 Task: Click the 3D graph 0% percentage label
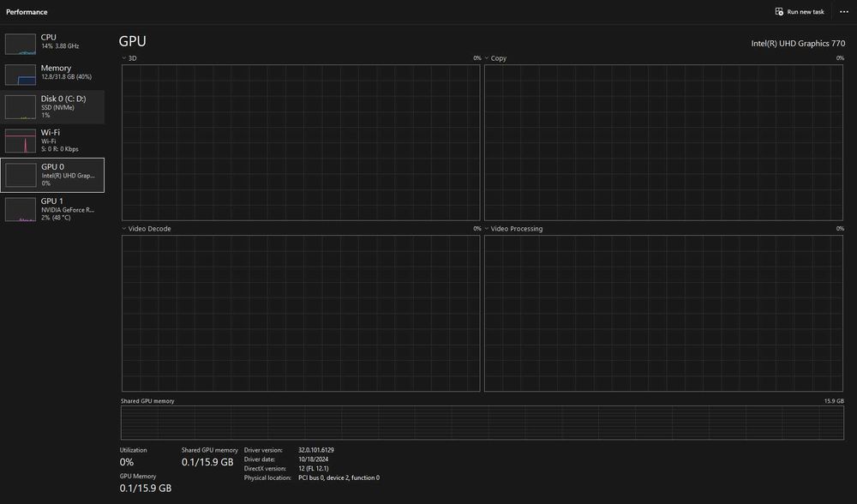477,58
